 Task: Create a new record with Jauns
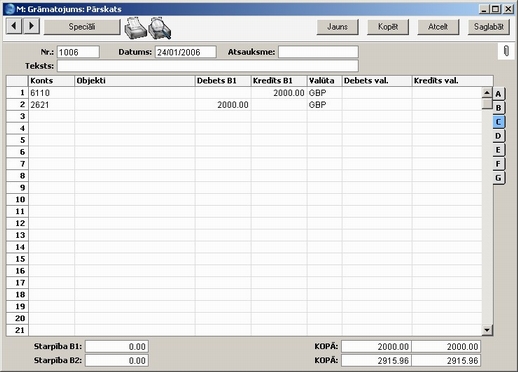pyautogui.click(x=337, y=27)
